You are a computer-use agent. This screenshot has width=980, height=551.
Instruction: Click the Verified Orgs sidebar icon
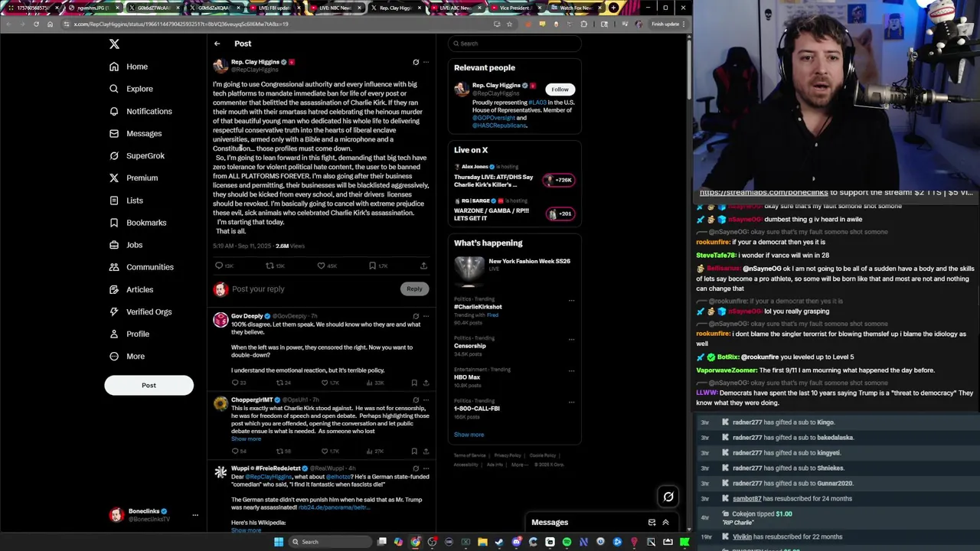tap(114, 311)
